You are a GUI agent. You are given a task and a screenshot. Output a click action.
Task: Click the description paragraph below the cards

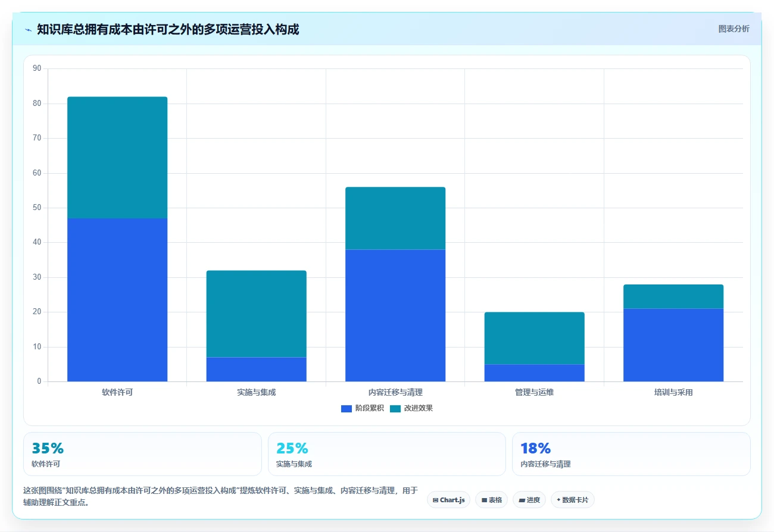(x=220, y=496)
